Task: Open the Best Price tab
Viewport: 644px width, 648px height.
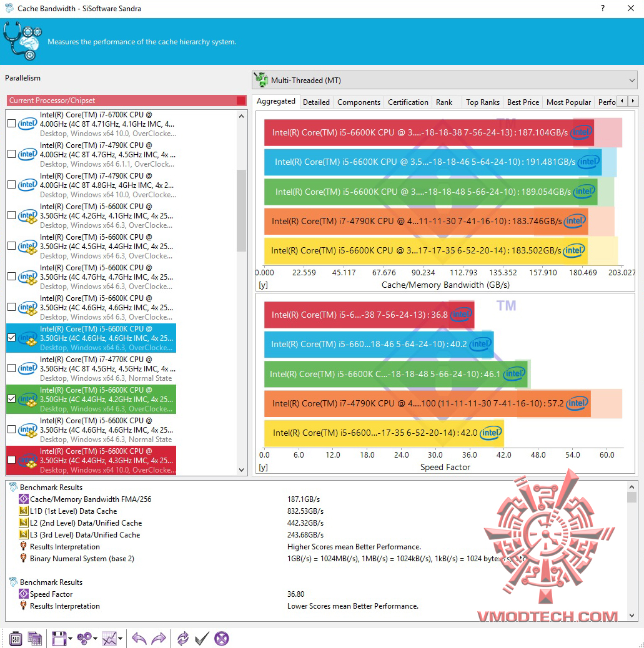Action: coord(523,102)
